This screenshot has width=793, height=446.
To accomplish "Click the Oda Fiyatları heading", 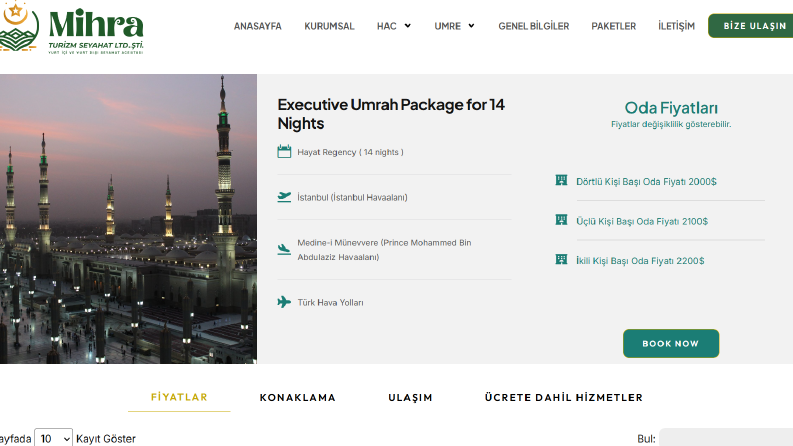I will (x=671, y=108).
